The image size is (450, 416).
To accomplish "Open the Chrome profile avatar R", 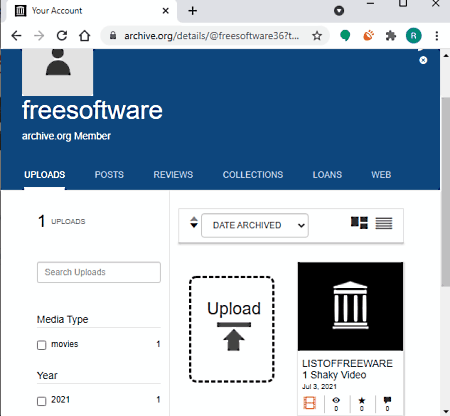I will 413,35.
